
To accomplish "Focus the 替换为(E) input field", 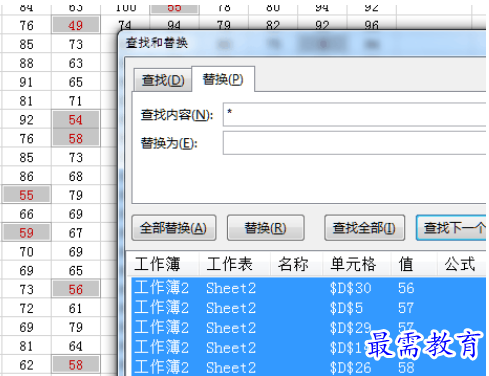I will coord(354,143).
